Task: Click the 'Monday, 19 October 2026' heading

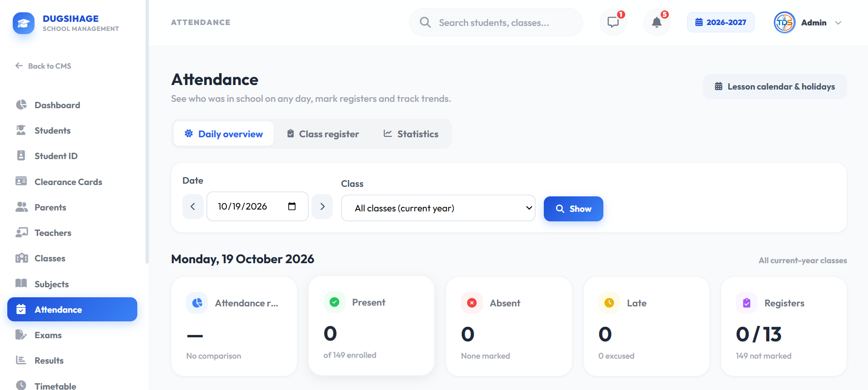Action: click(243, 259)
